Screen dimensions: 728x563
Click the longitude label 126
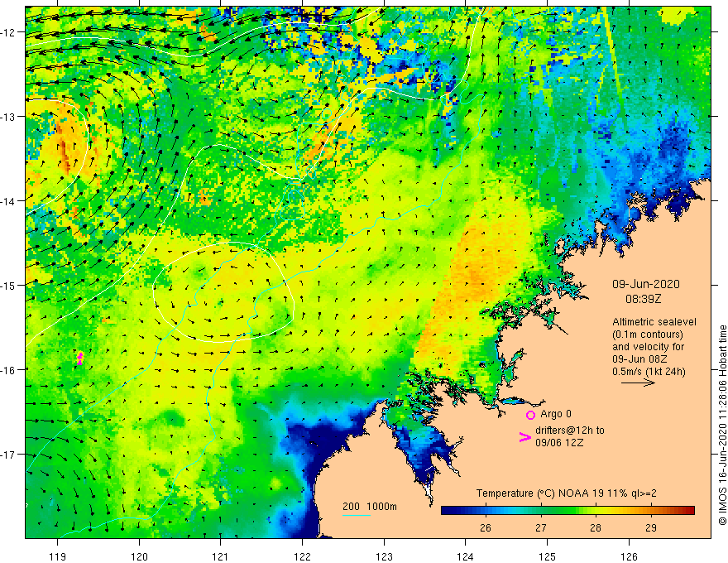[629, 556]
